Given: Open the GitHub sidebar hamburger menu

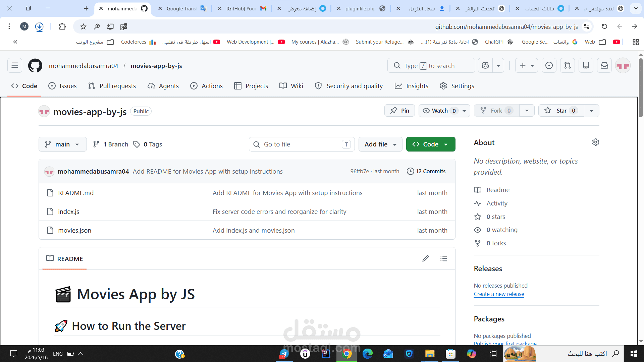Looking at the screenshot, I should pyautogui.click(x=15, y=65).
